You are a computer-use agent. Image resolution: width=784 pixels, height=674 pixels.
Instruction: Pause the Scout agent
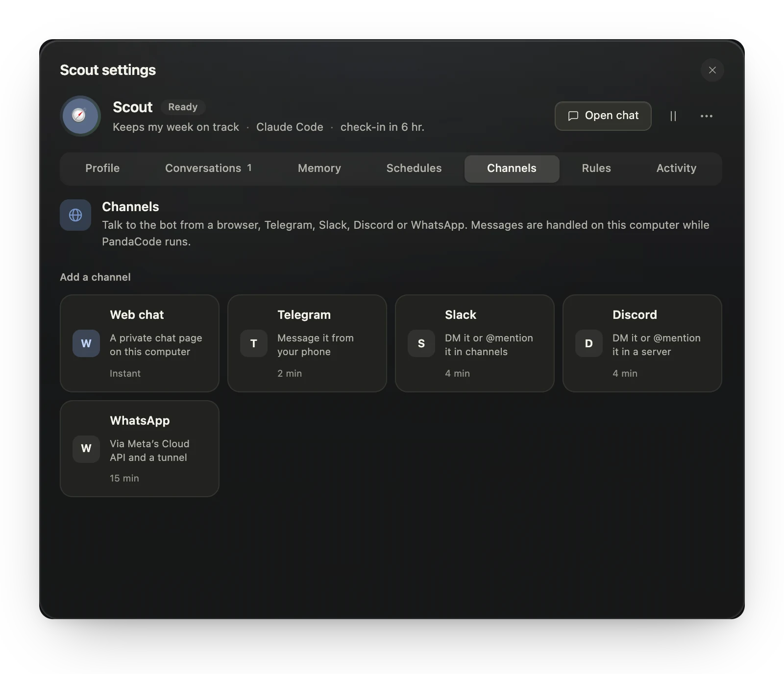pos(673,116)
